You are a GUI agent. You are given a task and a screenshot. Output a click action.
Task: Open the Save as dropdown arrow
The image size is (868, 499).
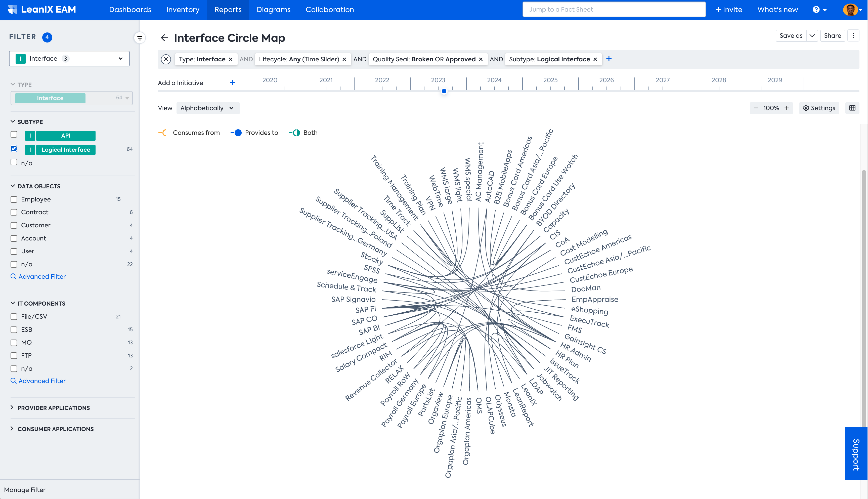812,36
